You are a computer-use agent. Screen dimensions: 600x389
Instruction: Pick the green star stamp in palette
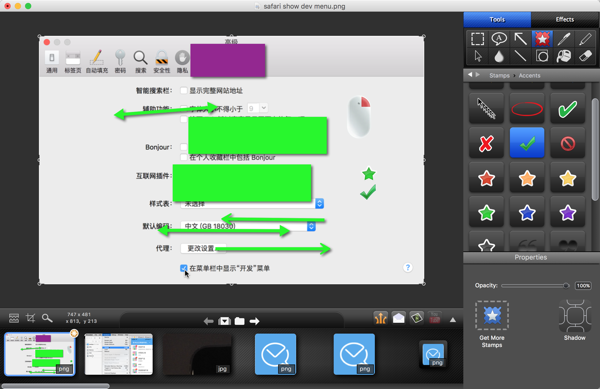tap(486, 212)
